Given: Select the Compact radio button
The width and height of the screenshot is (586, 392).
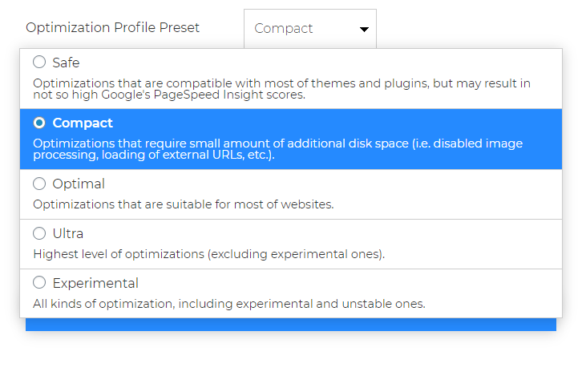Looking at the screenshot, I should 39,123.
